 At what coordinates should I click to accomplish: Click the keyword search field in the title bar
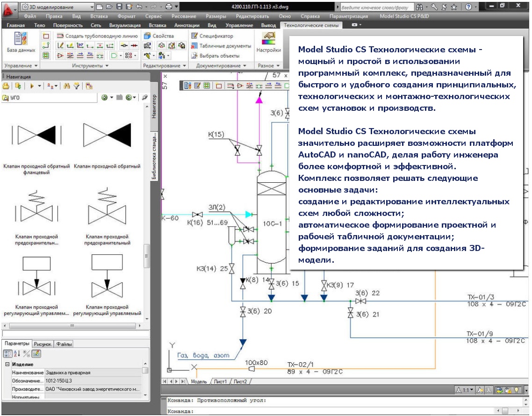point(377,7)
